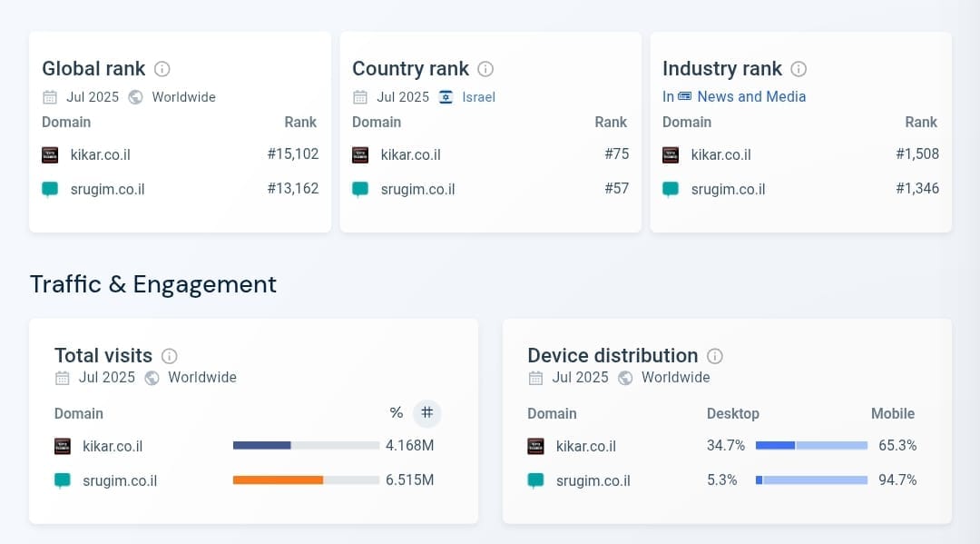The image size is (980, 544).
Task: Click industry rank value #1,346
Action: click(x=917, y=188)
